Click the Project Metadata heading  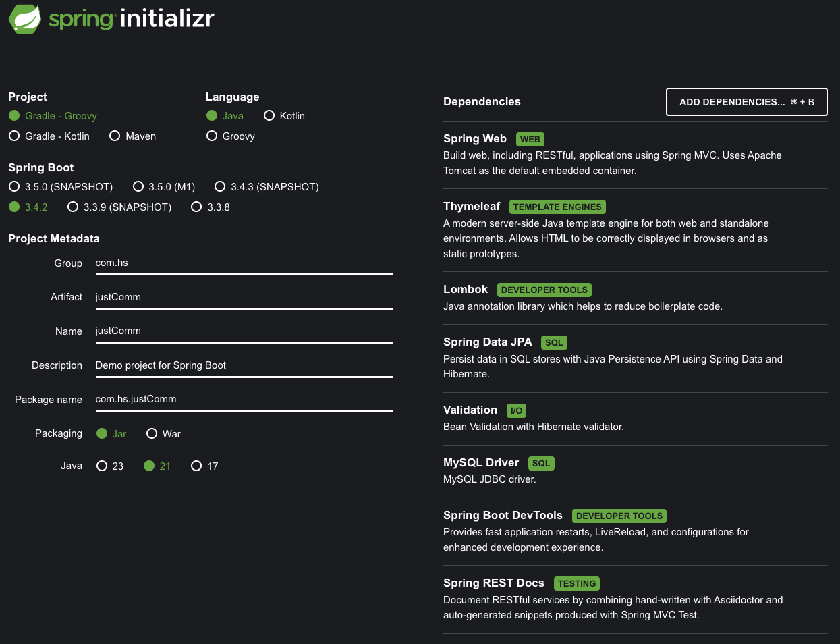(x=54, y=239)
